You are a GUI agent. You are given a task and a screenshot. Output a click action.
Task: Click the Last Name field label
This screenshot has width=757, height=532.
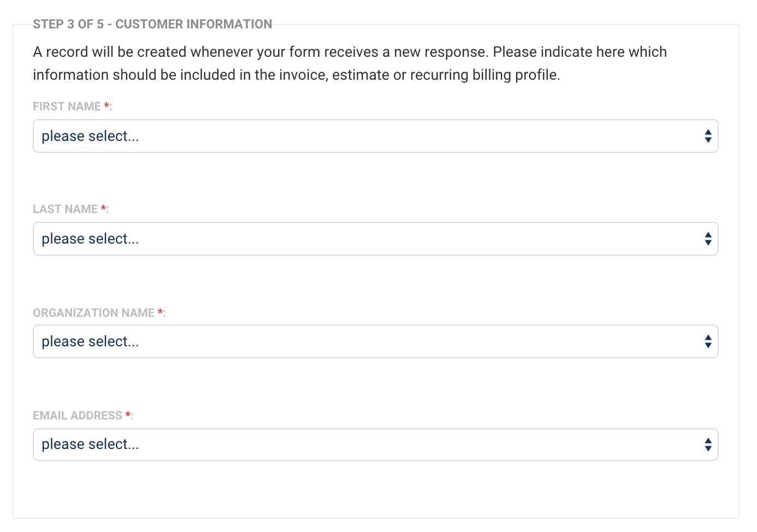tap(65, 209)
